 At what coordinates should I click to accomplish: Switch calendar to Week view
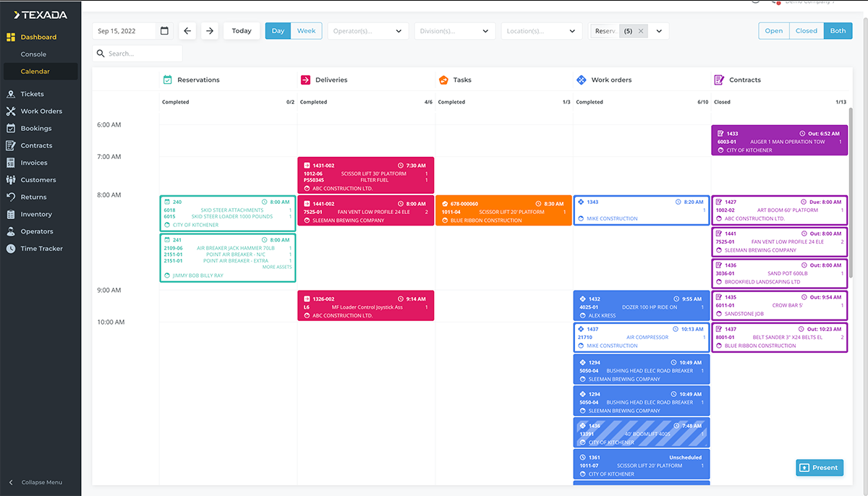click(306, 31)
